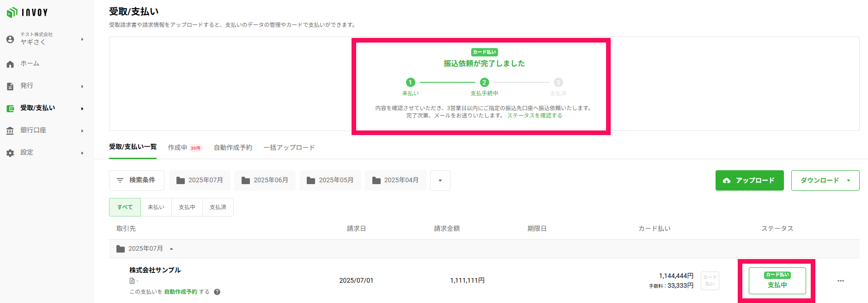Follow the ステータスを確認する link
The width and height of the screenshot is (868, 303).
click(x=535, y=116)
